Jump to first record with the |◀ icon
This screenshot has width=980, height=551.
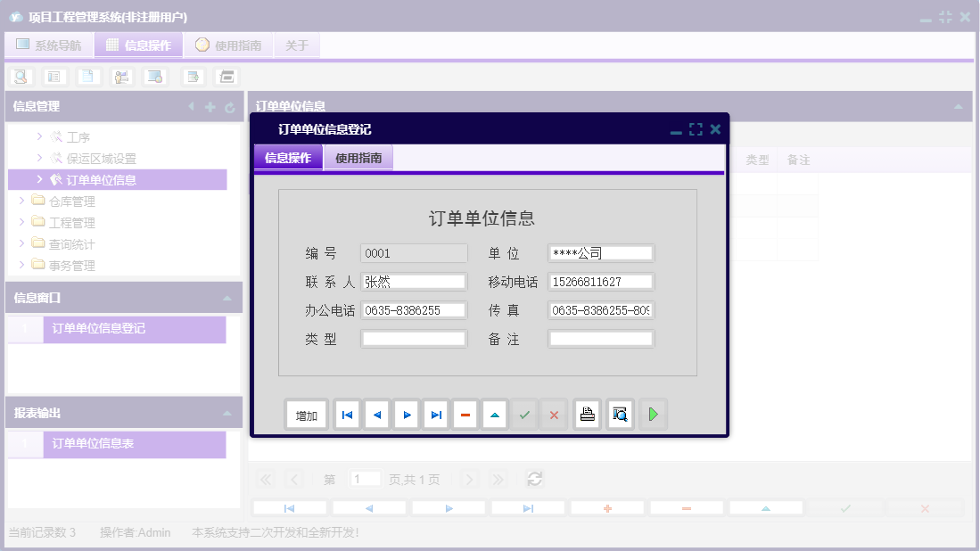346,414
